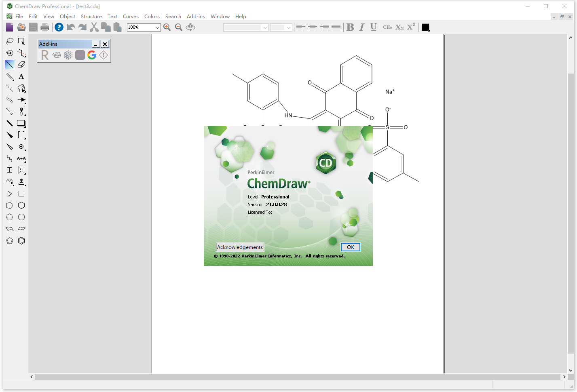Set right text alignment
The height and width of the screenshot is (392, 577).
(324, 27)
